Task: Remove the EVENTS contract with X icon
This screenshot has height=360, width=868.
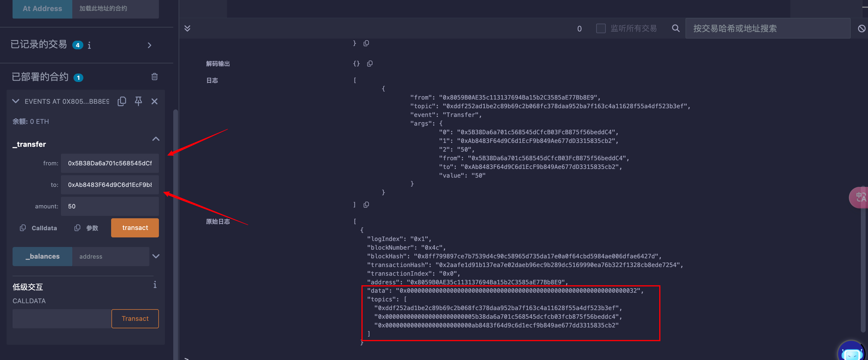Action: (154, 101)
